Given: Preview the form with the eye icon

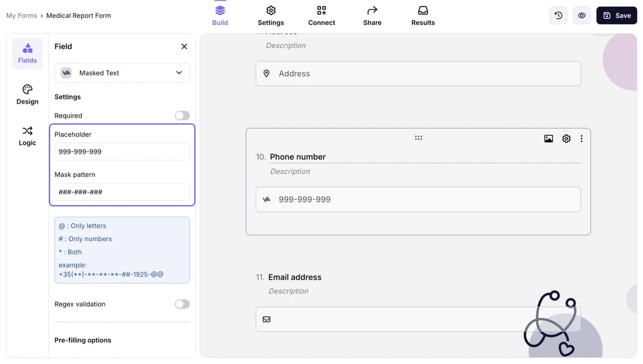Looking at the screenshot, I should [x=581, y=15].
